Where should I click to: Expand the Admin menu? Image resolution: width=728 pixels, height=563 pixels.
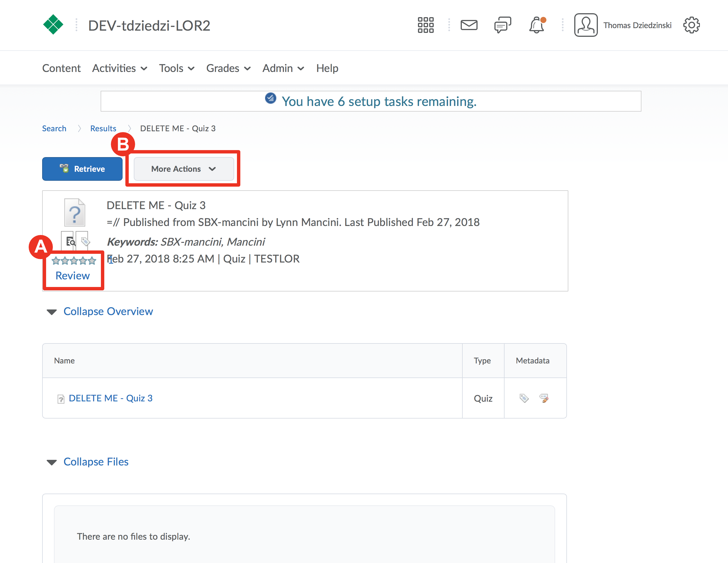click(x=283, y=68)
